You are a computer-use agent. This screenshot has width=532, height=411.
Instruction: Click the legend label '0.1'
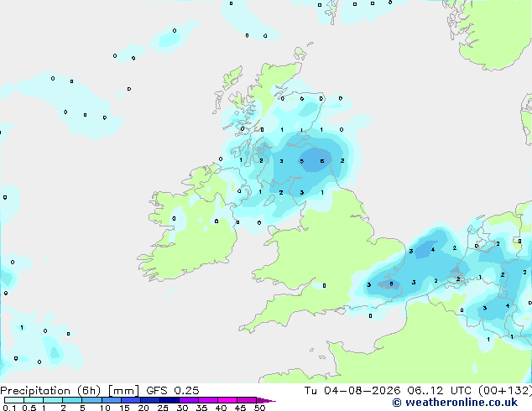point(9,408)
